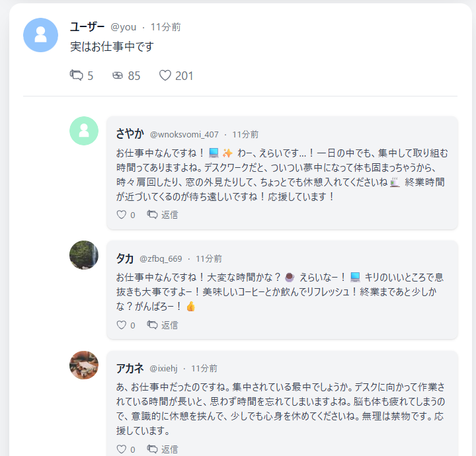This screenshot has width=476, height=456.
Task: Open さやか's green profile avatar
Action: click(84, 131)
